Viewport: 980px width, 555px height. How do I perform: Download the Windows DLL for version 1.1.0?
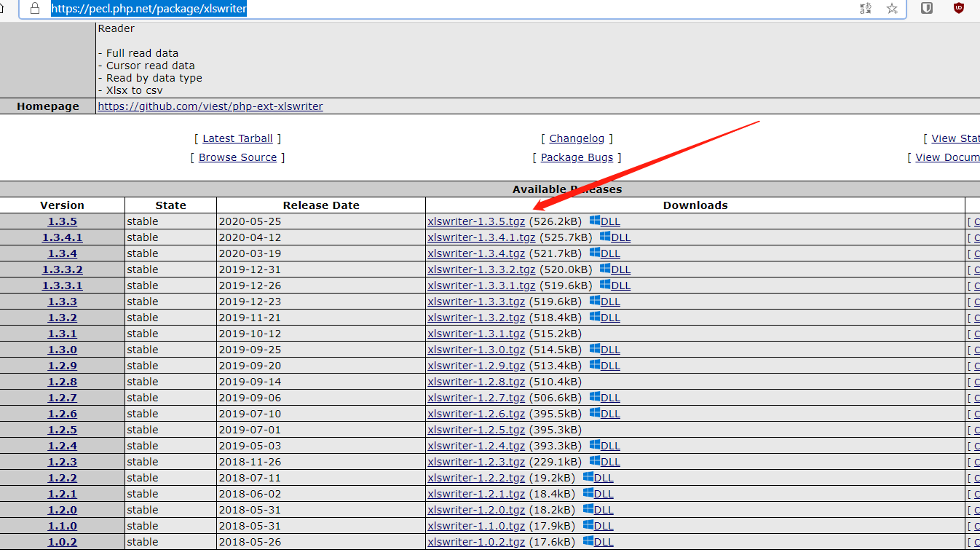pos(598,526)
